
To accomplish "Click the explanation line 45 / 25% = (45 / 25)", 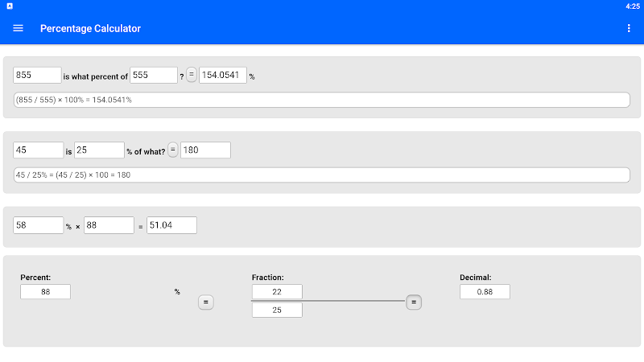I will tap(321, 175).
